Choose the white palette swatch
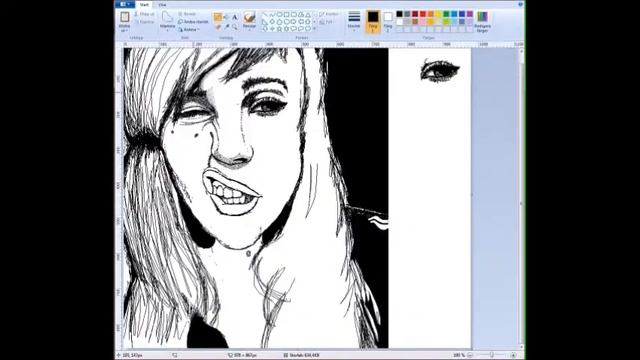 point(399,22)
